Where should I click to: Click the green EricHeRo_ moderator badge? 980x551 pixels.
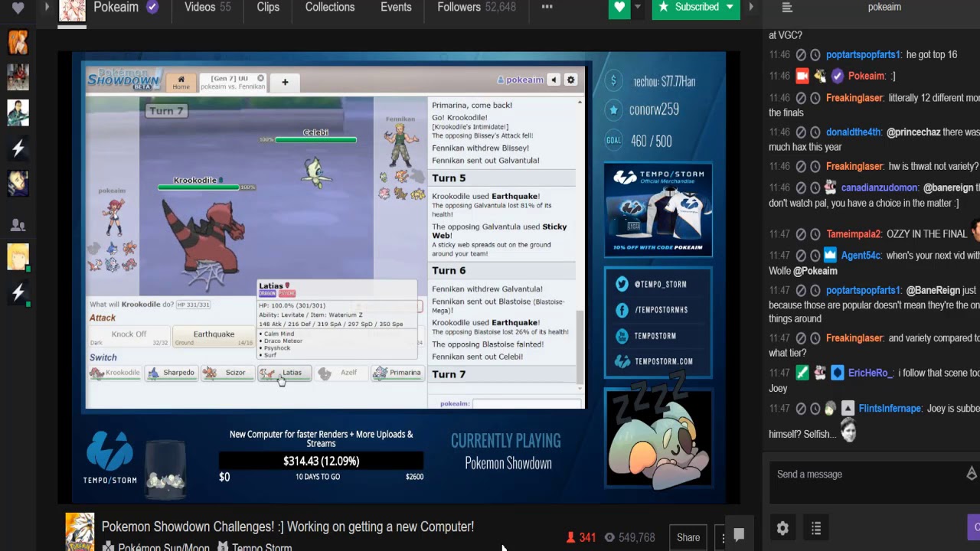pyautogui.click(x=802, y=373)
